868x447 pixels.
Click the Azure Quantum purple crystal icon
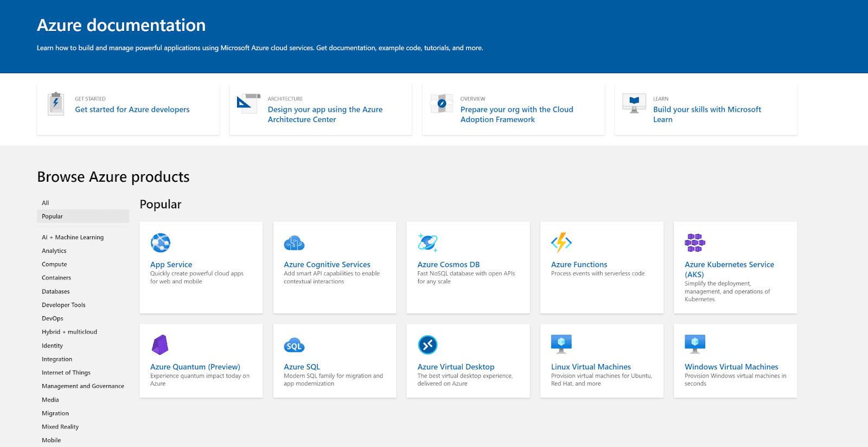coord(160,344)
